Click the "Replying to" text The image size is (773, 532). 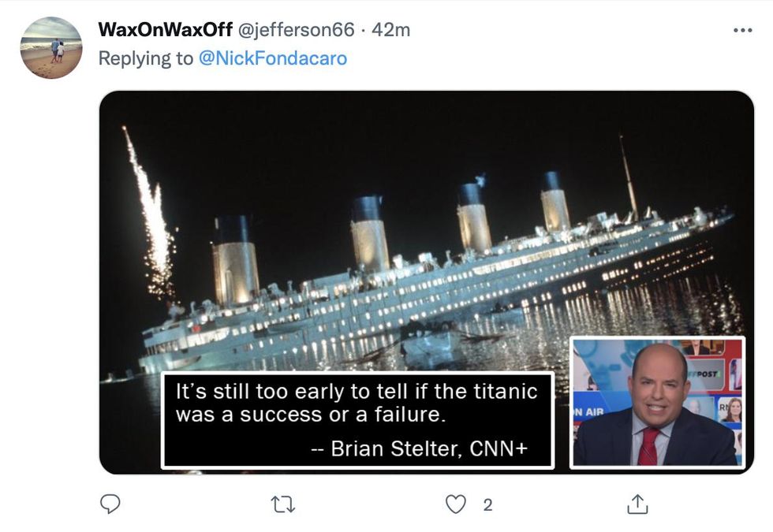(146, 58)
